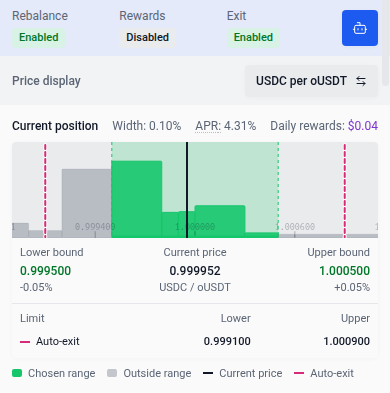
Task: Click the Rewards Disabled badge
Action: pos(147,37)
